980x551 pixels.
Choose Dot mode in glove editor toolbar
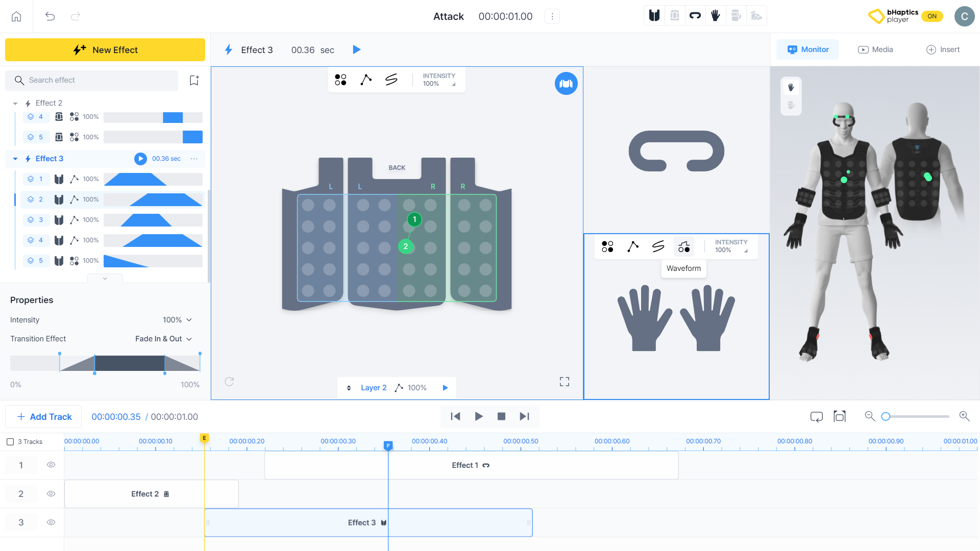tap(607, 246)
